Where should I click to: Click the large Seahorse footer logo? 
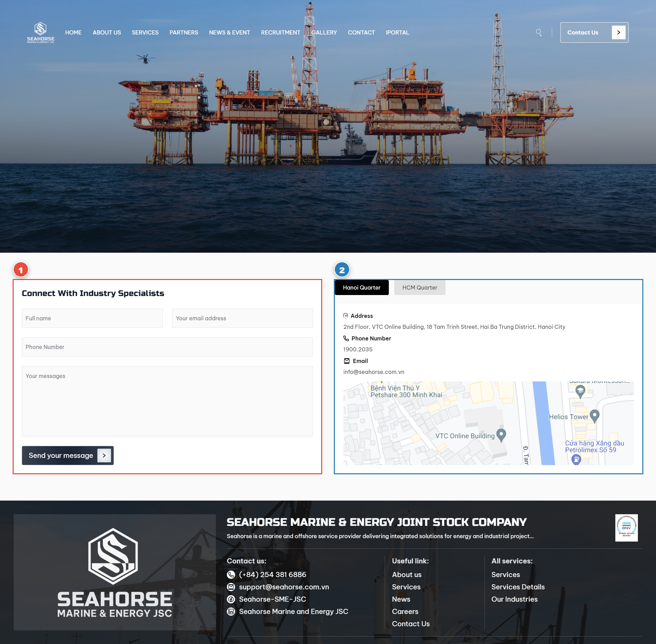pos(115,572)
